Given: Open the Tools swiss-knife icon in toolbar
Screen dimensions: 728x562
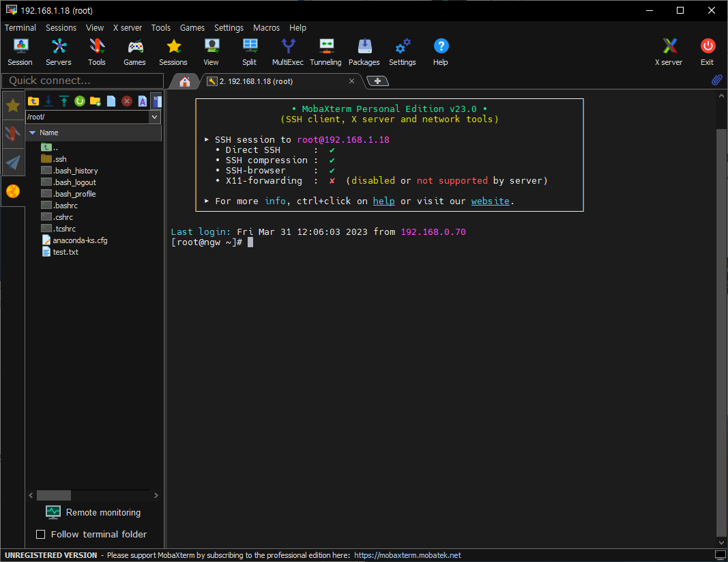Looking at the screenshot, I should pos(97,52).
